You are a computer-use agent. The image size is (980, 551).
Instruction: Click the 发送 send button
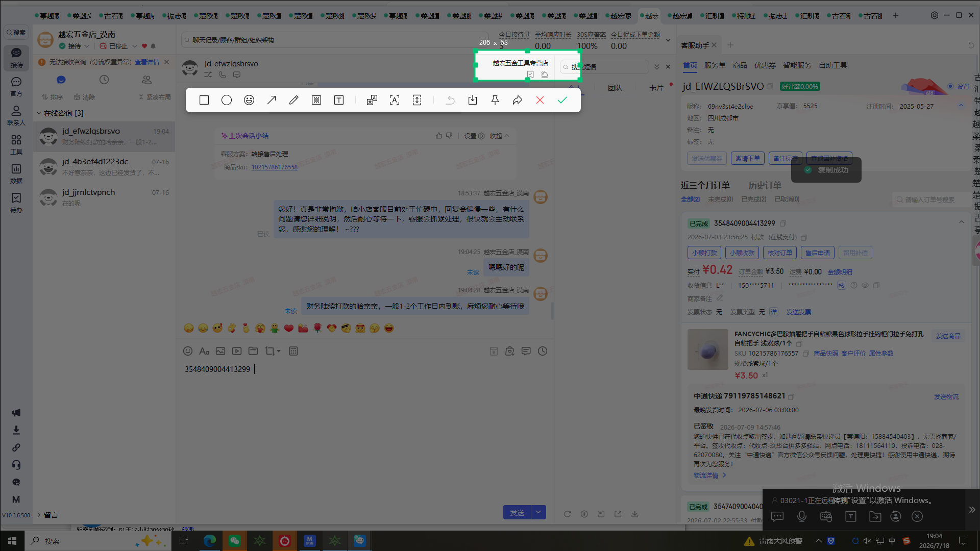[x=517, y=513]
